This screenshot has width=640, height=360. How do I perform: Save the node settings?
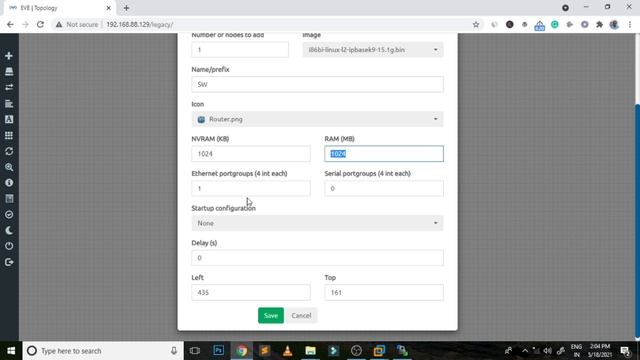click(x=271, y=316)
